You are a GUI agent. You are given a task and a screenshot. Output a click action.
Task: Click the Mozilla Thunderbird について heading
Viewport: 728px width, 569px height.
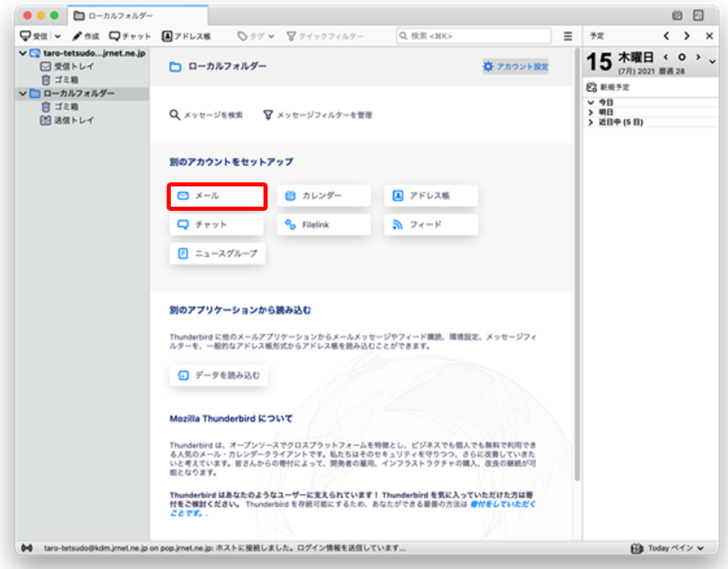coord(231,418)
